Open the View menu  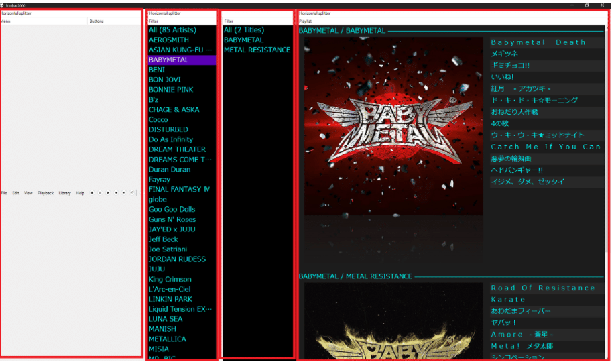[28, 193]
